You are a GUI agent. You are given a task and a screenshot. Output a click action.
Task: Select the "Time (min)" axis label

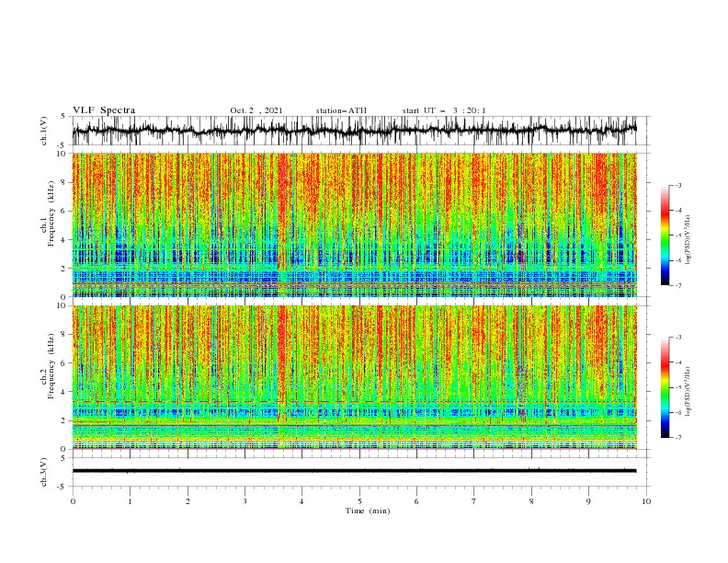pos(368,511)
